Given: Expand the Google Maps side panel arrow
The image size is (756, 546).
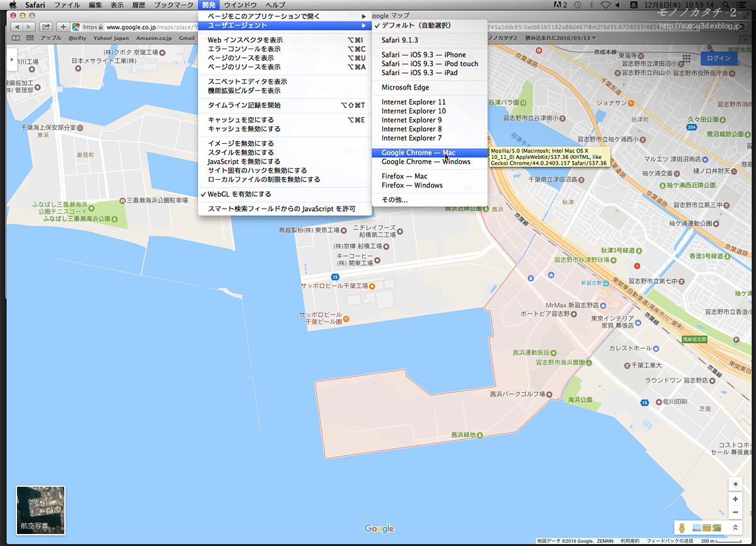Looking at the screenshot, I should [11, 59].
